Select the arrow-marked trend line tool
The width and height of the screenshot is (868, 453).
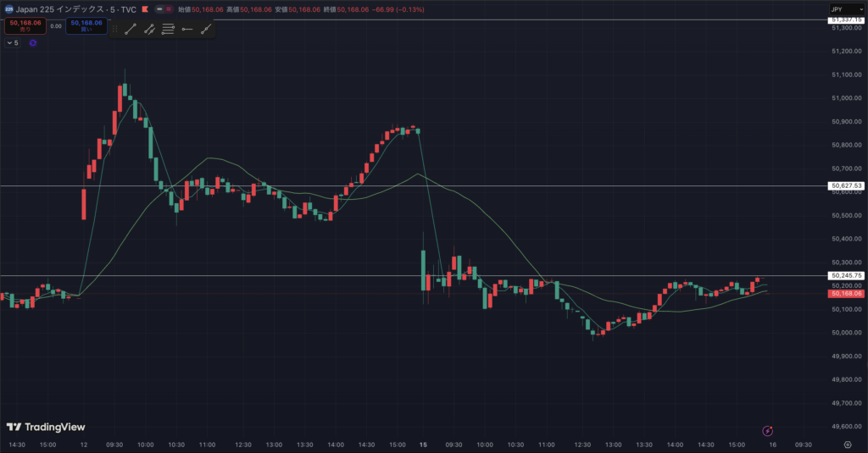(149, 29)
